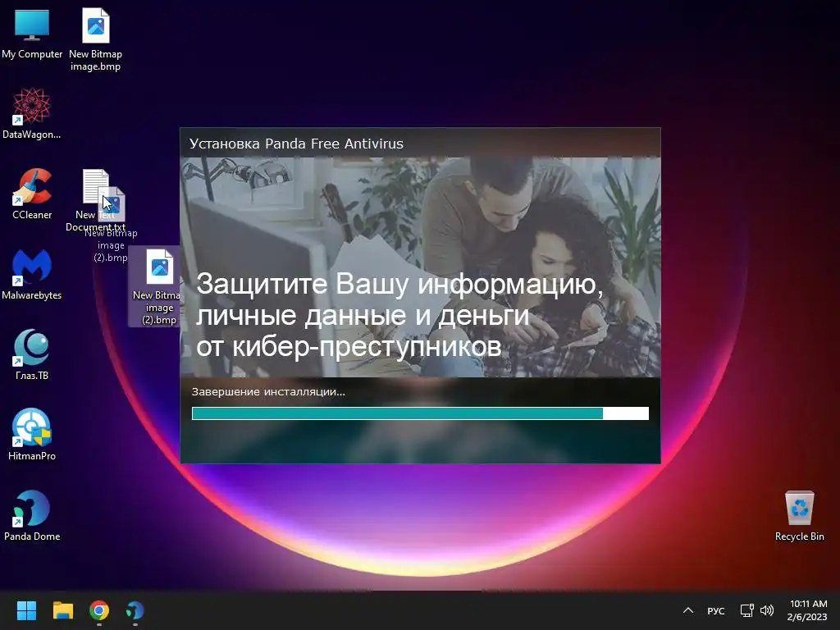
Task: Click the Защитите Вашу информацию banner headline
Action: pos(399,315)
